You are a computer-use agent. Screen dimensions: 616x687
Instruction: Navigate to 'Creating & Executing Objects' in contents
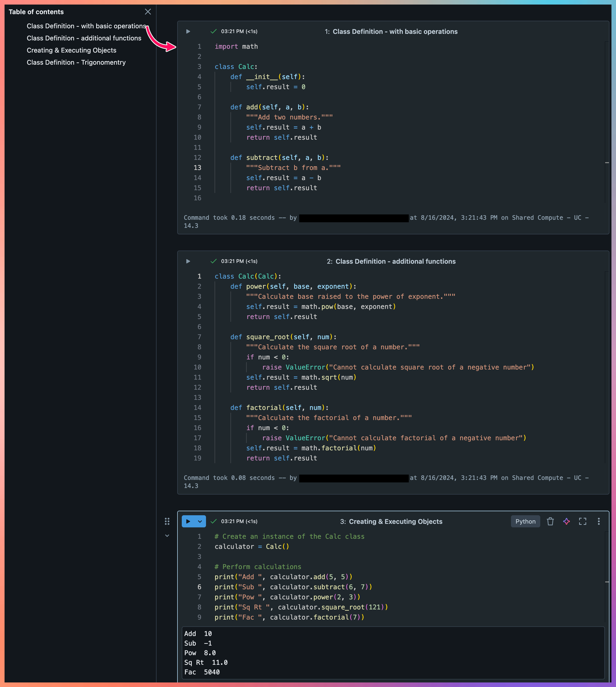coord(71,51)
